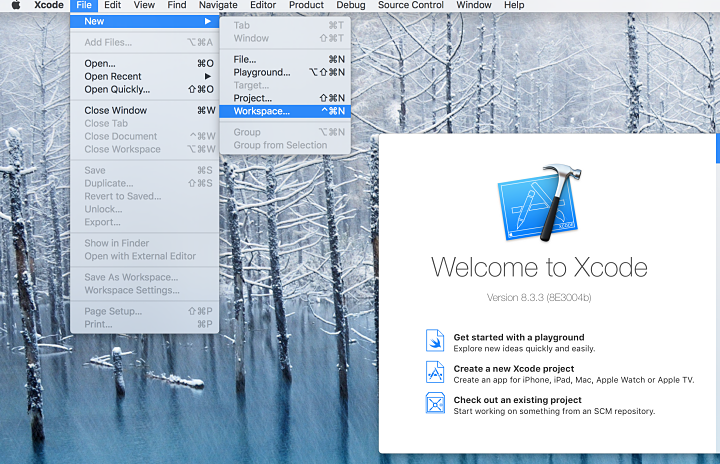Image resolution: width=720 pixels, height=464 pixels.
Task: Open the View menu
Action: [144, 5]
